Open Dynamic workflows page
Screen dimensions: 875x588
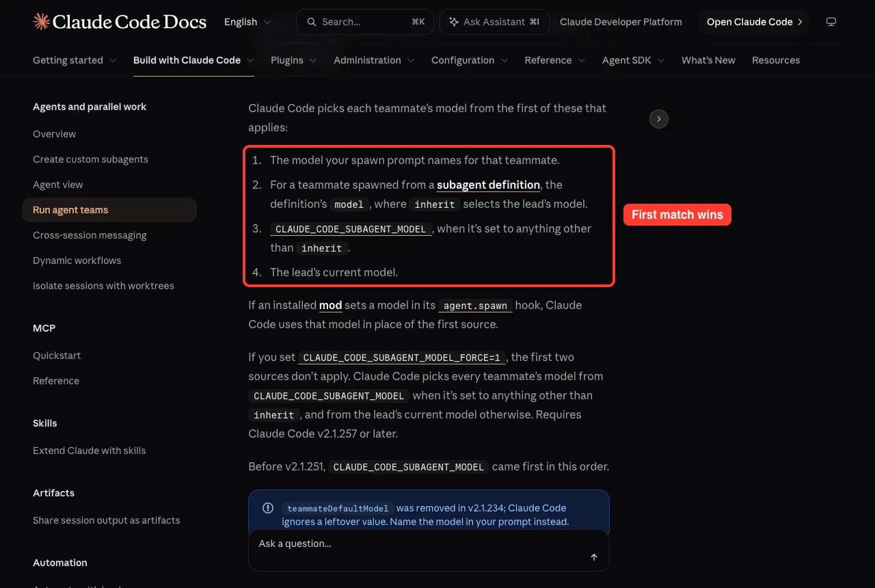coord(77,260)
